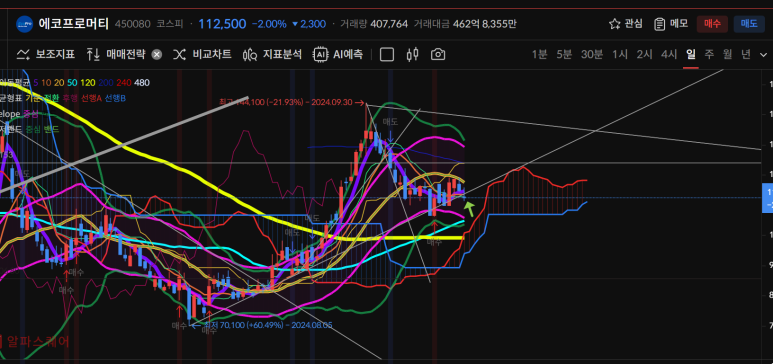This screenshot has height=364, width=773.
Task: Click the blue current price axis label
Action: 767,198
